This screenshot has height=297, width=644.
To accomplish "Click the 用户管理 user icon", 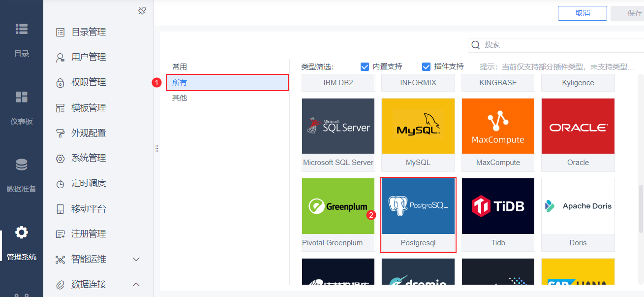I will [x=61, y=58].
